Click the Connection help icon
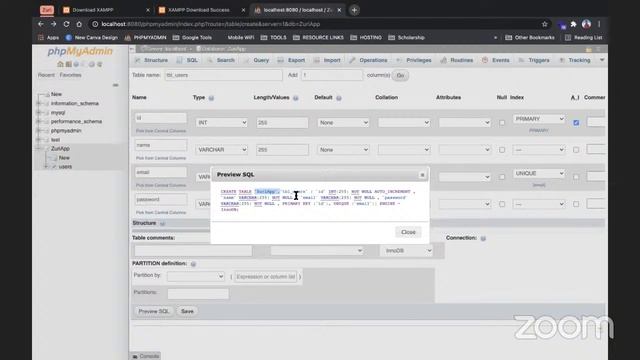640x360 pixels. 483,238
